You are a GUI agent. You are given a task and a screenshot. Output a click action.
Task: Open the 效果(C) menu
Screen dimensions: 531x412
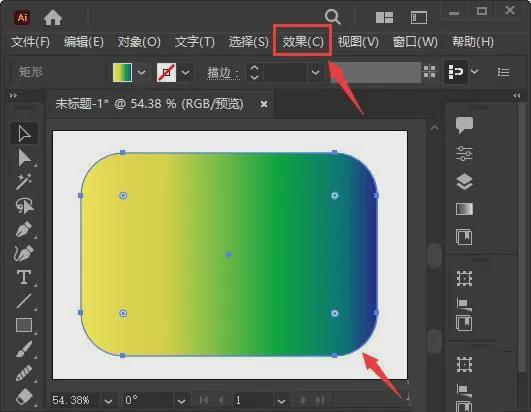point(303,42)
